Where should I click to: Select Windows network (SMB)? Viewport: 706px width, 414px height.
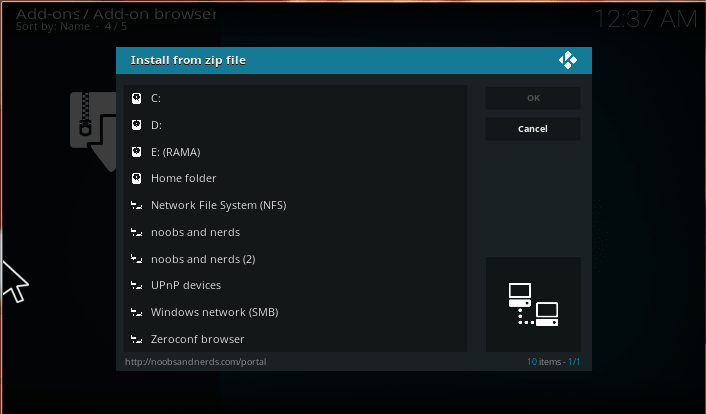click(295, 312)
